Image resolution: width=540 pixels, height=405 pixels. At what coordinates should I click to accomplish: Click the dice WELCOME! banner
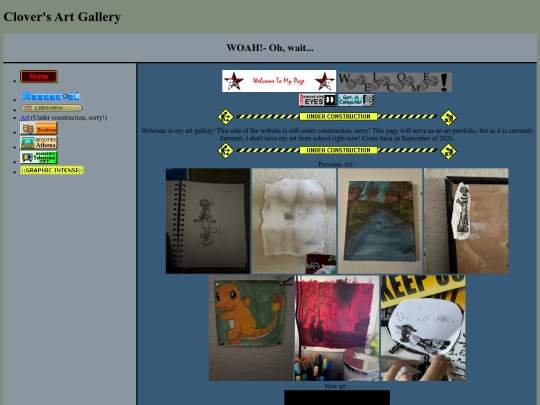pos(395,82)
